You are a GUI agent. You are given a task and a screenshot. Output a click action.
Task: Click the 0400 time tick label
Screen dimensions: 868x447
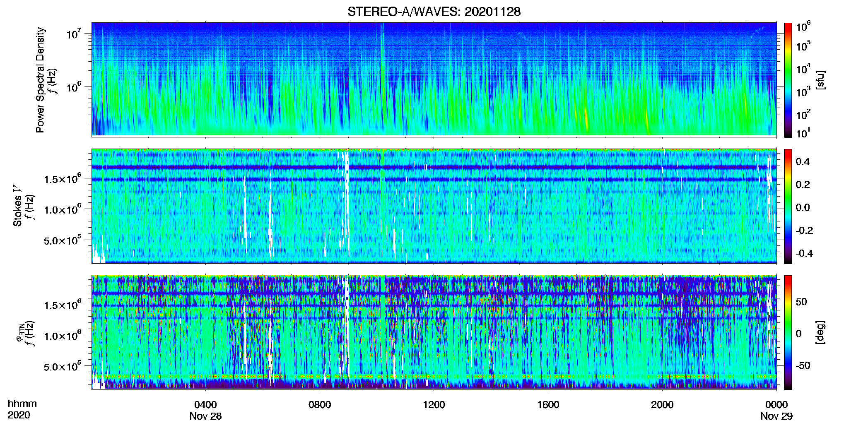[205, 405]
